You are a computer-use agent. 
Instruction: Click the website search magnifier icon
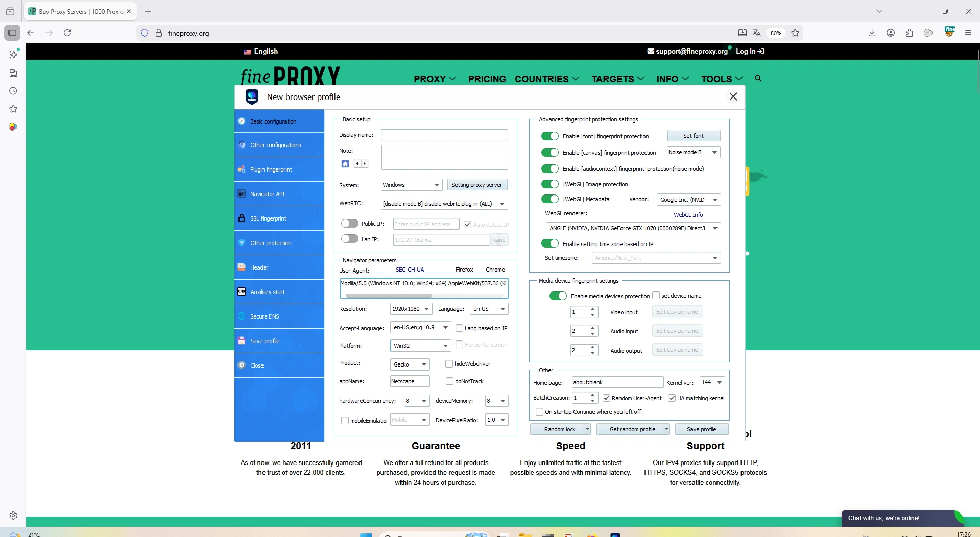point(758,79)
